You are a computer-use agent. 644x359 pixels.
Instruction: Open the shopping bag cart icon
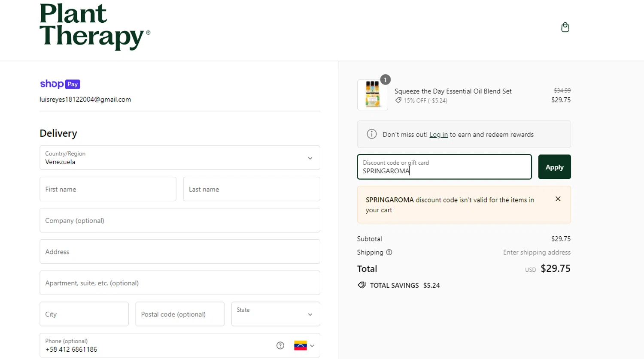(565, 27)
